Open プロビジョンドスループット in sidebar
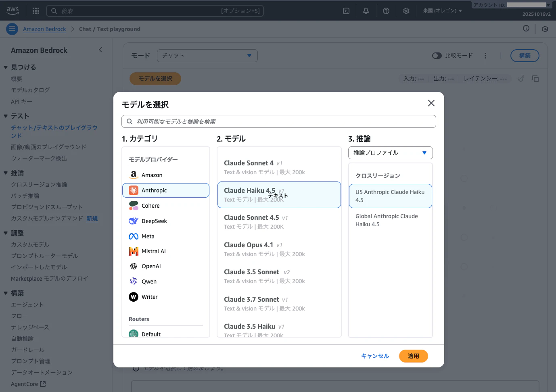The width and height of the screenshot is (556, 392). coord(47,207)
